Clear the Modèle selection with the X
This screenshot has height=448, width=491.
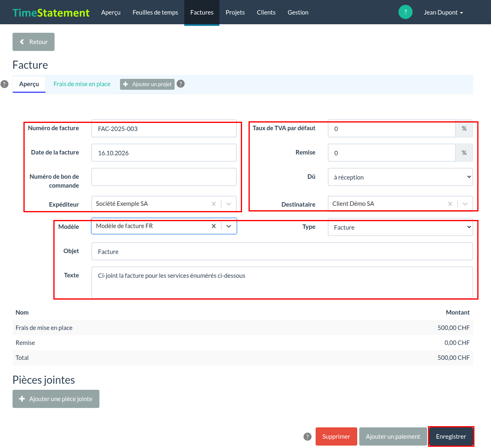[214, 226]
